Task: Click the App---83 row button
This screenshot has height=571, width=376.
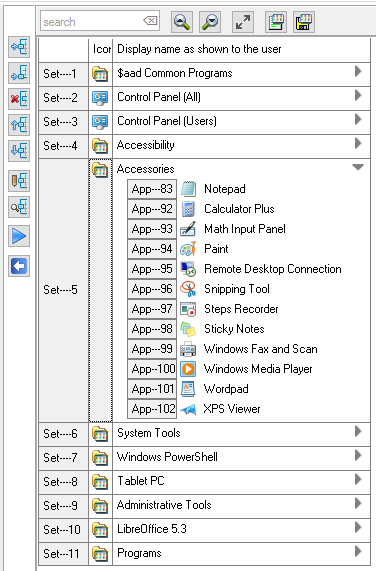Action: (152, 189)
